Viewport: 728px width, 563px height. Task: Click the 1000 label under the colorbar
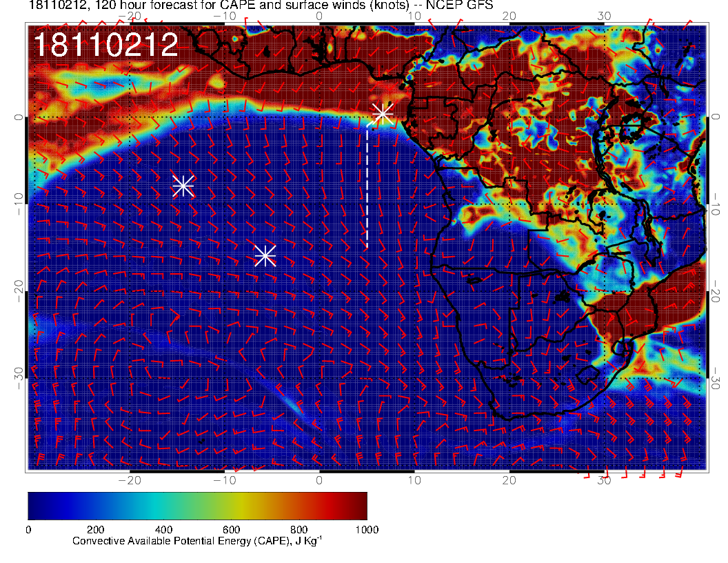tap(366, 529)
